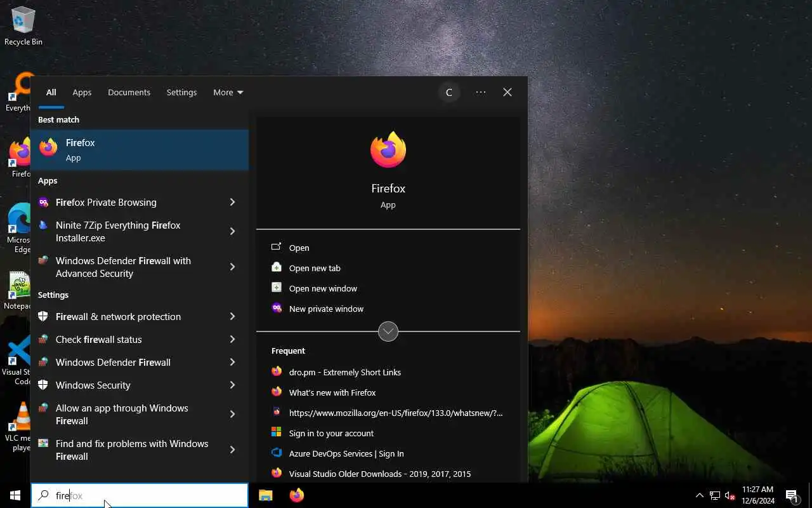Click Open new tab icon
Image resolution: width=812 pixels, height=508 pixels.
coord(277,267)
